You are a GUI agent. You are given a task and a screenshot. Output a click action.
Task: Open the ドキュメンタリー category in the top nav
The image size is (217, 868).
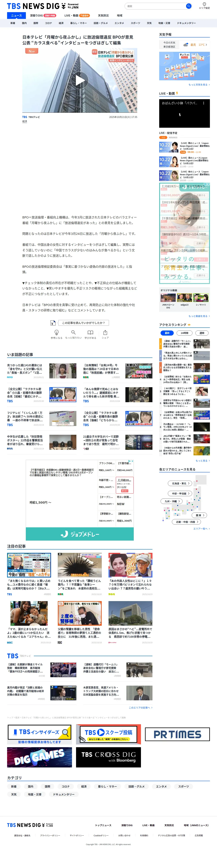186,23
